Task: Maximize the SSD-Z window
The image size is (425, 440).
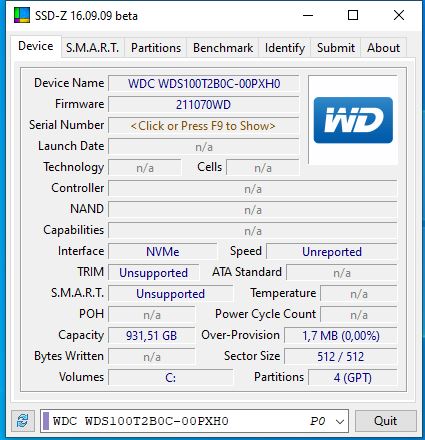Action: (x=353, y=15)
